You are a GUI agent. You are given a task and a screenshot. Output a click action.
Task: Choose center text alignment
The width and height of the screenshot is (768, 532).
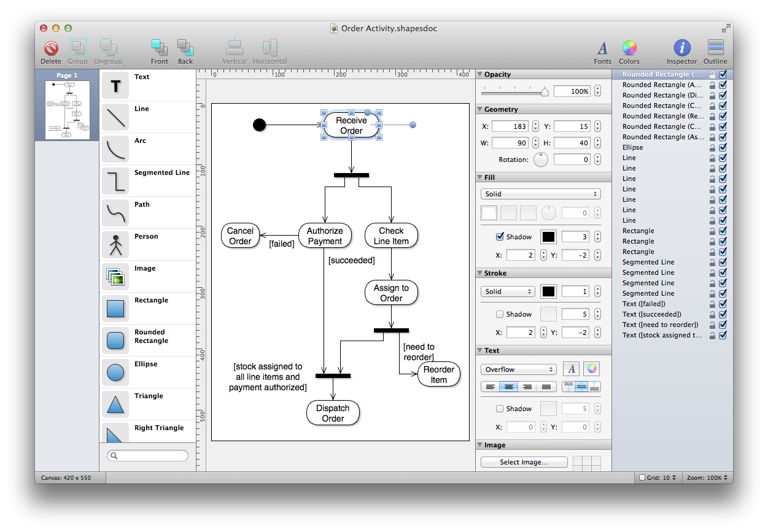pyautogui.click(x=508, y=387)
